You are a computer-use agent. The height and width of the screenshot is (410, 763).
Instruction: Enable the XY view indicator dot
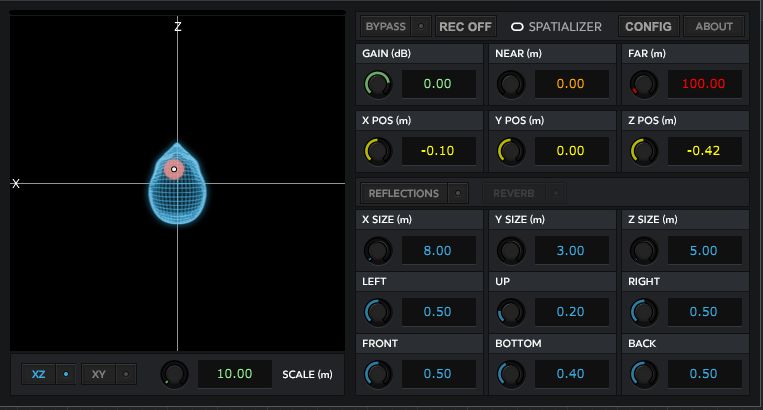[x=126, y=374]
